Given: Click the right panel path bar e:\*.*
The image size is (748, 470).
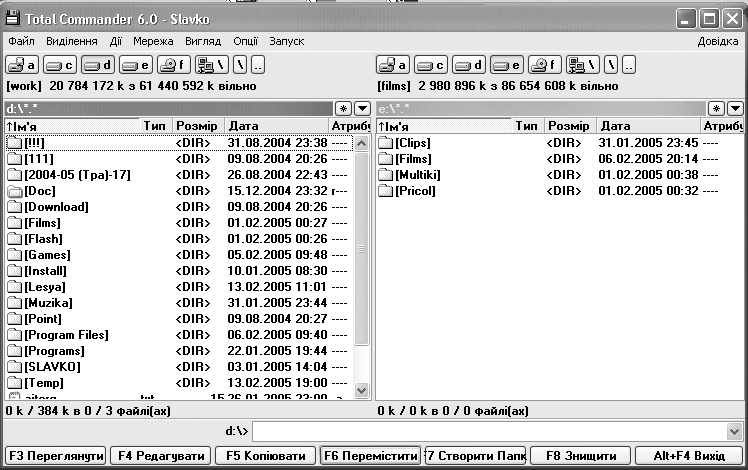Looking at the screenshot, I should coord(541,109).
